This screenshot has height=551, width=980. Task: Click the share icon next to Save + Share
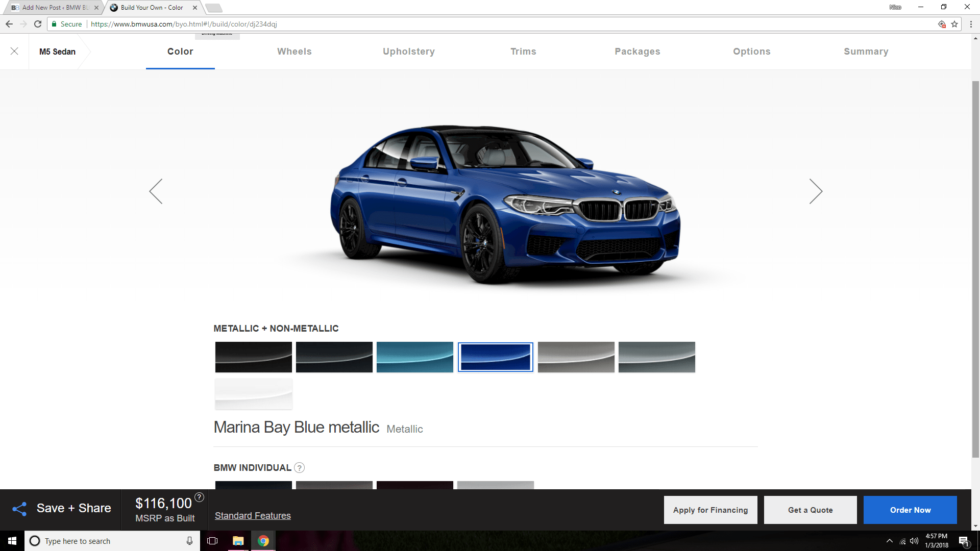19,509
